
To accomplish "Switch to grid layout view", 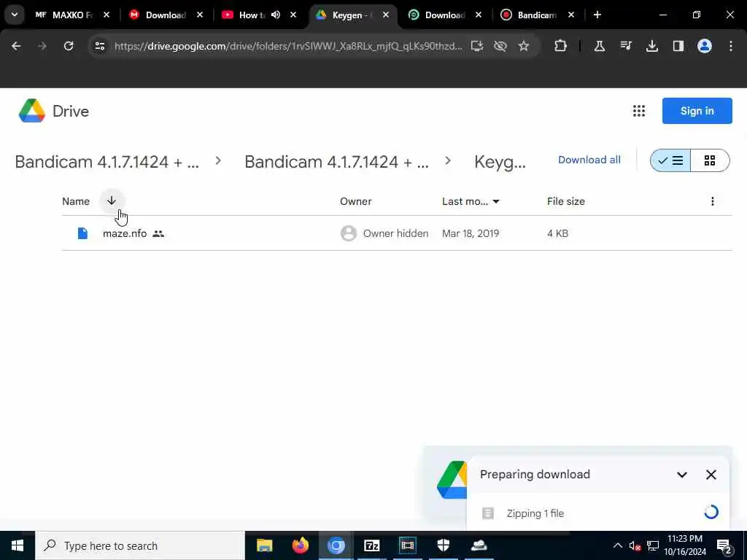I will pos(710,160).
